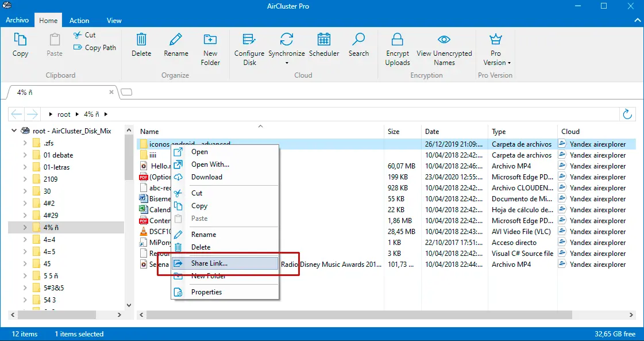Click the Search magnifier
The height and width of the screenshot is (341, 644).
[x=358, y=40]
